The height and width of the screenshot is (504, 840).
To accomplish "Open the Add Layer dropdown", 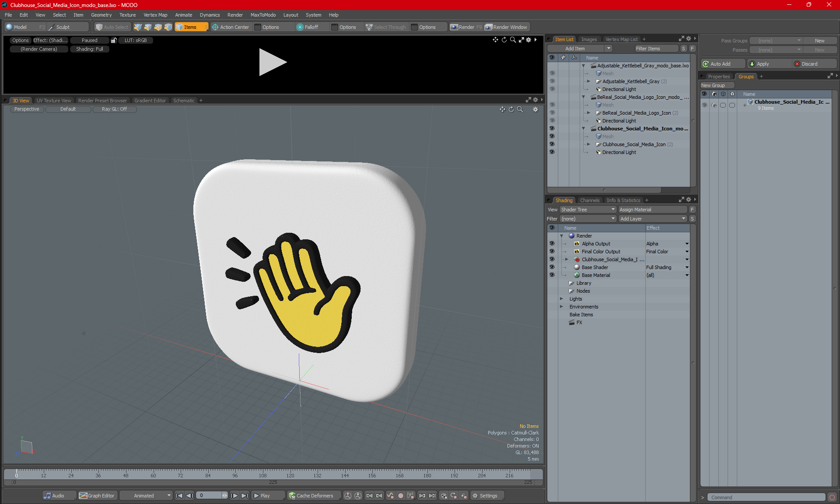I will tap(653, 219).
